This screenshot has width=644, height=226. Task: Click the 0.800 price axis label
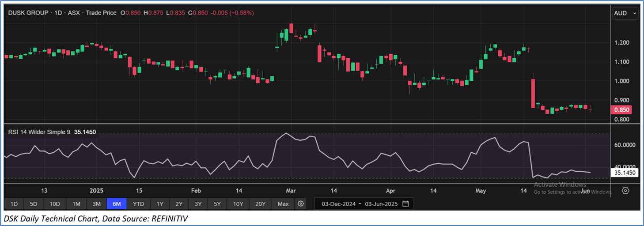[623, 120]
